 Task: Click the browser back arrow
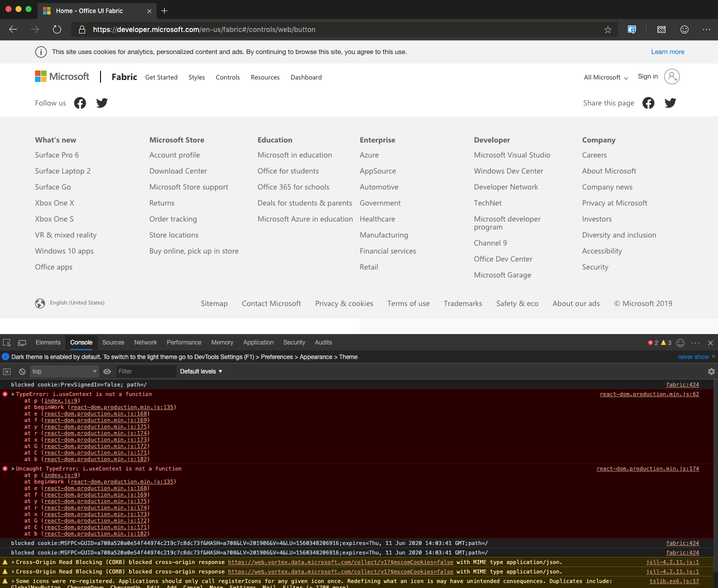(13, 29)
